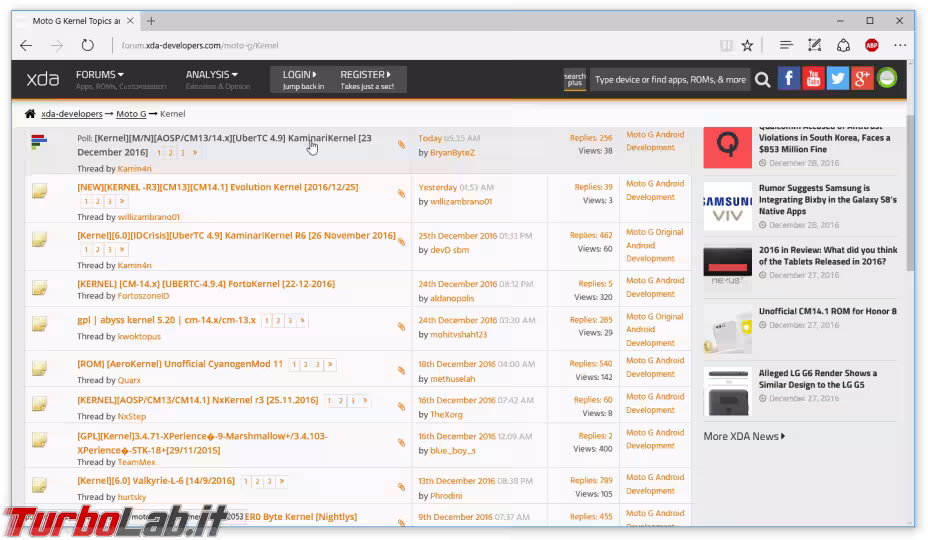This screenshot has height=540, width=928.
Task: Open XDA Facebook icon
Action: (x=789, y=79)
